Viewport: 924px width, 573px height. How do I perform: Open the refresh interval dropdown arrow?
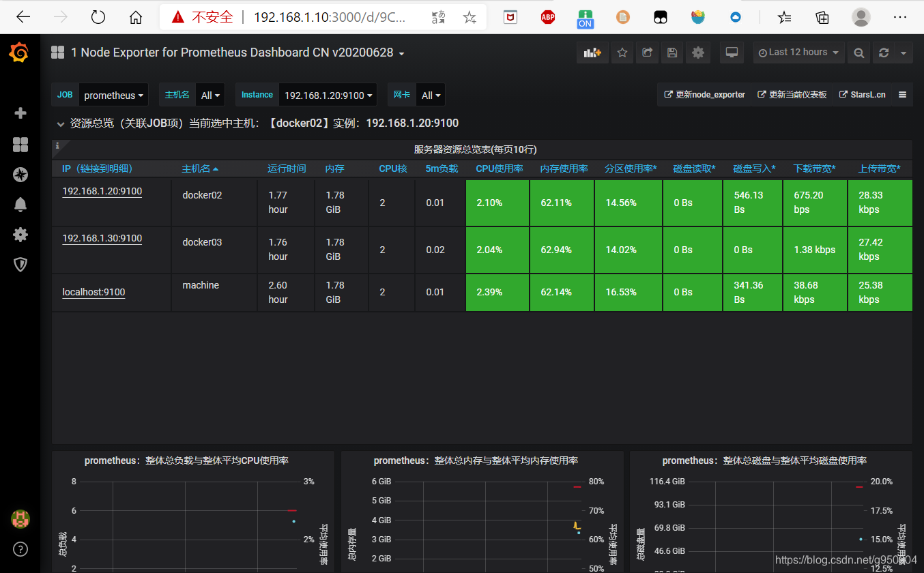tap(904, 53)
